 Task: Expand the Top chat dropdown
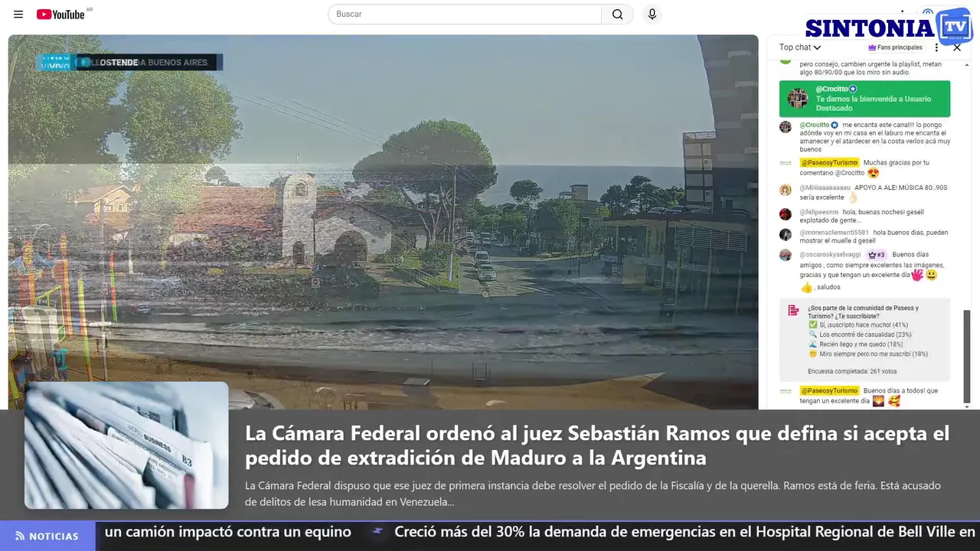pyautogui.click(x=800, y=47)
